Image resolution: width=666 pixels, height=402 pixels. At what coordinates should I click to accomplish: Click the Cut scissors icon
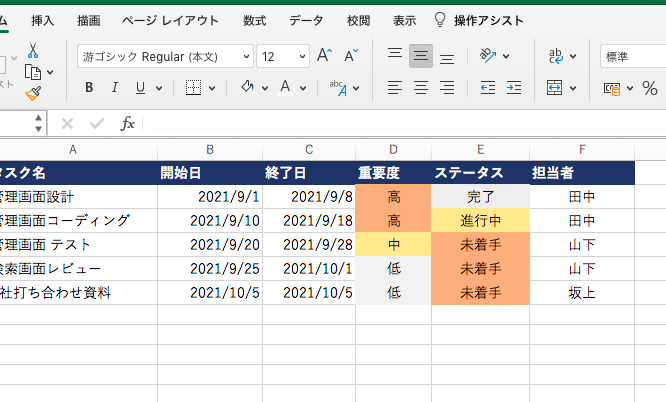click(33, 50)
